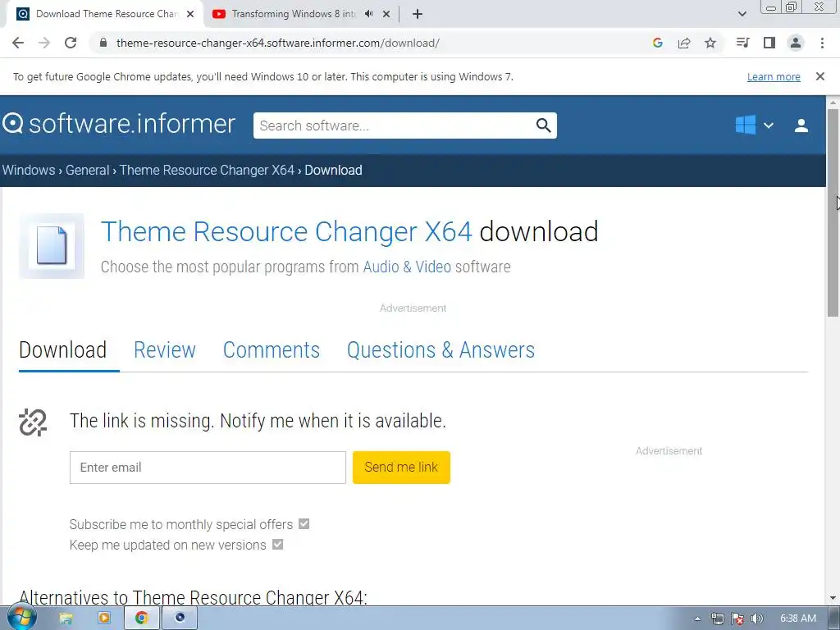Reload the current page
The height and width of the screenshot is (630, 840).
coord(71,43)
